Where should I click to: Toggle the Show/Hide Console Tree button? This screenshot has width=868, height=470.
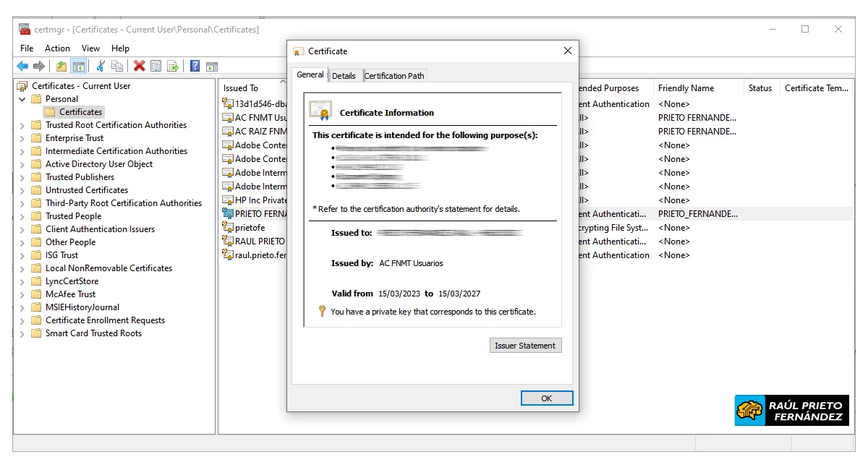(79, 67)
